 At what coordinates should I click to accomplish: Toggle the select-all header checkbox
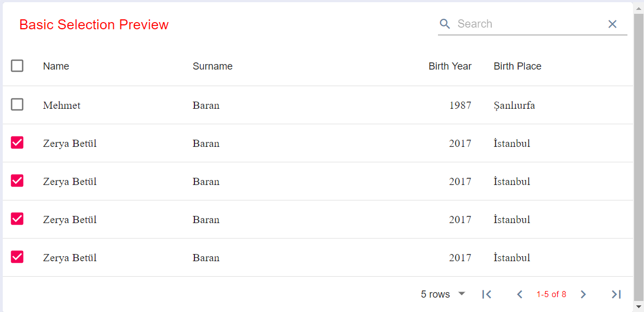point(17,66)
